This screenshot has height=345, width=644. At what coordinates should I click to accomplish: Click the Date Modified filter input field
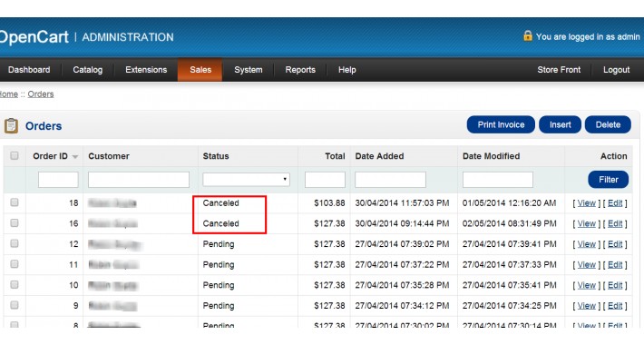(498, 180)
